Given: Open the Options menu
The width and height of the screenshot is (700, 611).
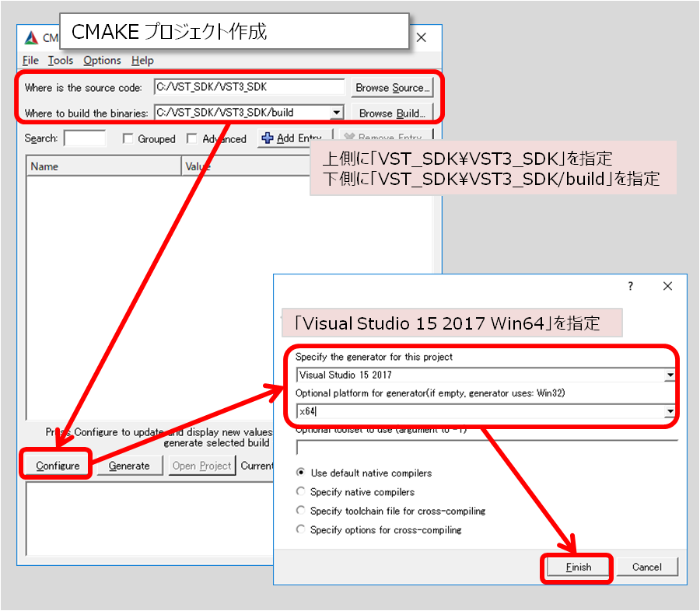Looking at the screenshot, I should (102, 61).
